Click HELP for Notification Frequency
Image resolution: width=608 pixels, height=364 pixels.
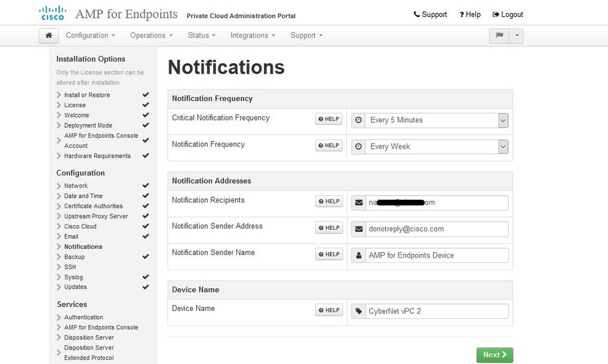click(x=329, y=145)
